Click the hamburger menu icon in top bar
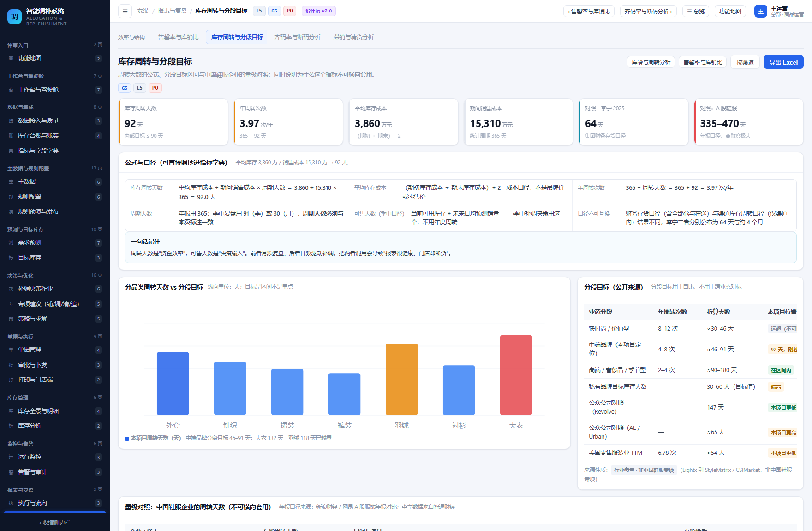812x531 pixels. coord(125,11)
